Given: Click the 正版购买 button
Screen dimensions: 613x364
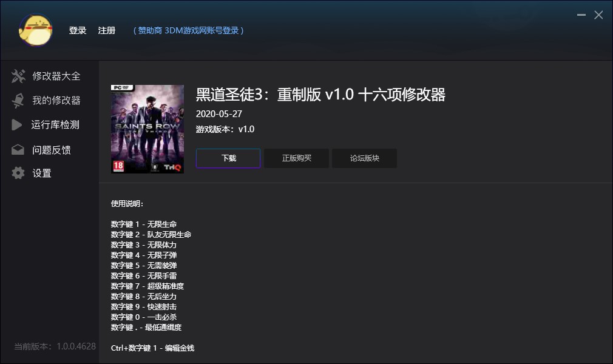Looking at the screenshot, I should [296, 158].
